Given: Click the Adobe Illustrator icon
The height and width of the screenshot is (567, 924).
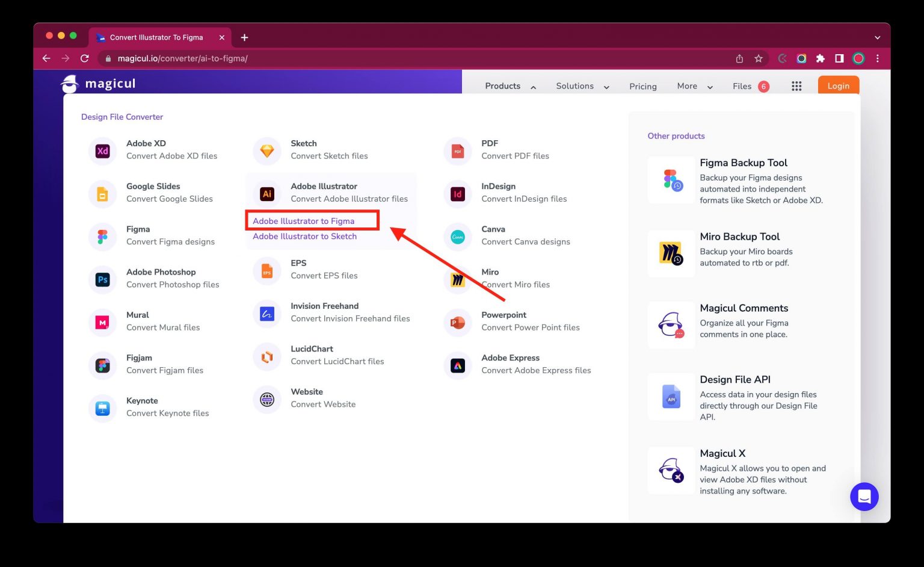Looking at the screenshot, I should 266,194.
